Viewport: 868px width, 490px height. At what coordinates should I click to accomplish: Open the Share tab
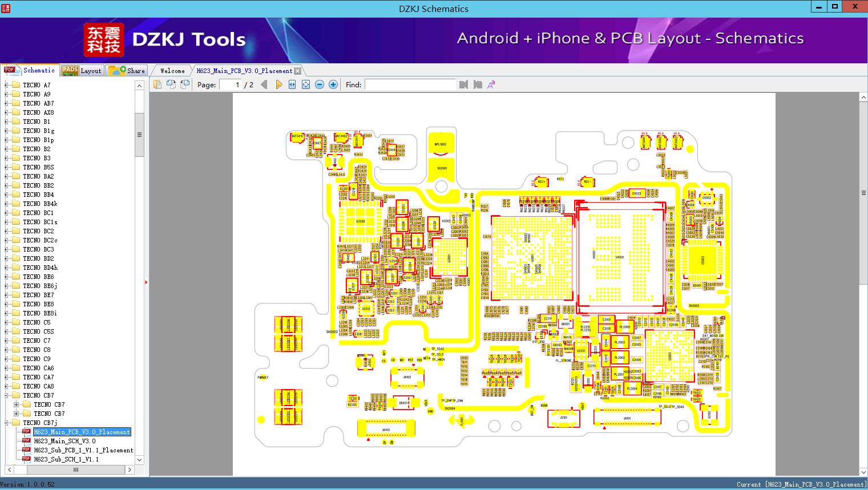click(127, 71)
